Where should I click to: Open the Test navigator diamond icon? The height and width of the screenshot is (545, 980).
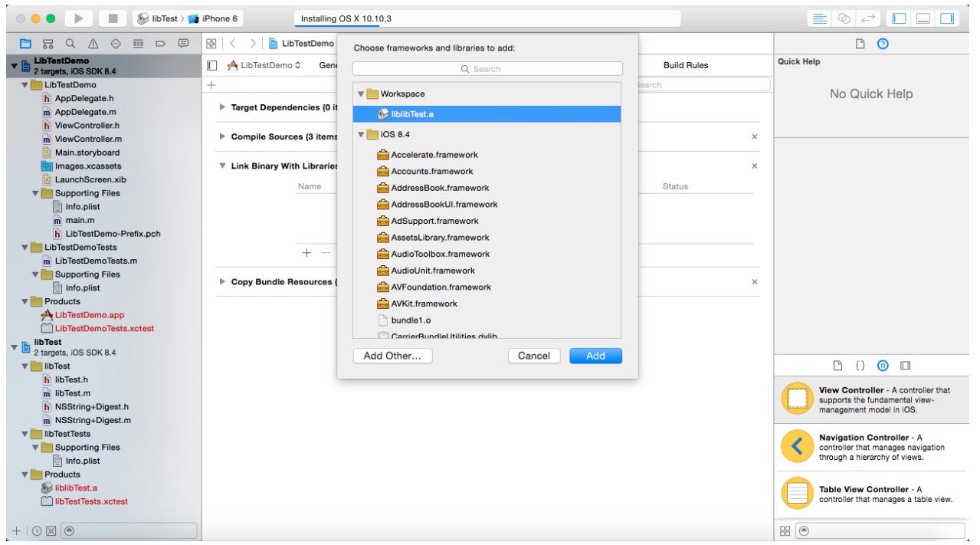[x=116, y=44]
